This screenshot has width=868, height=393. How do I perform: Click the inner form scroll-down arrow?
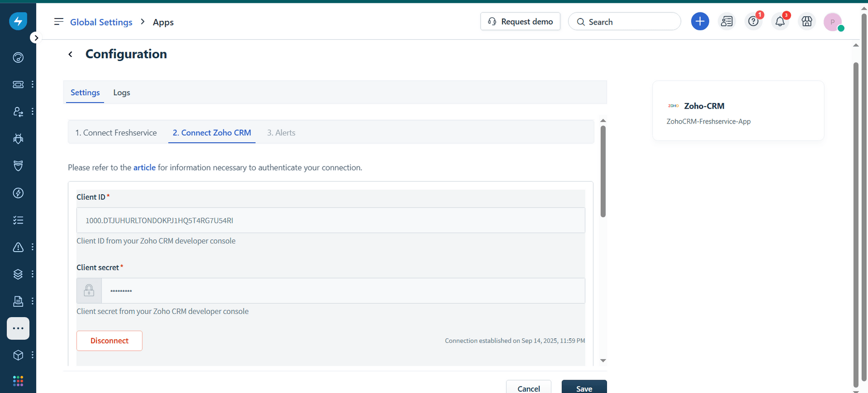(603, 361)
